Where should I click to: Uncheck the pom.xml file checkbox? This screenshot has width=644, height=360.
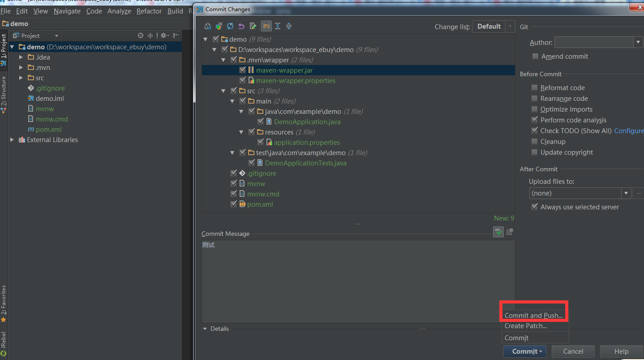pyautogui.click(x=234, y=204)
